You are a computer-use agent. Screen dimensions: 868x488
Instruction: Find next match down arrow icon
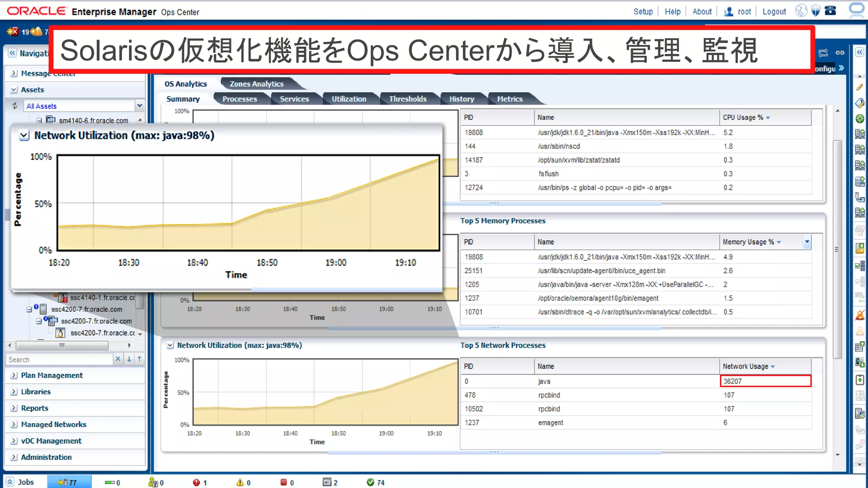tap(129, 359)
